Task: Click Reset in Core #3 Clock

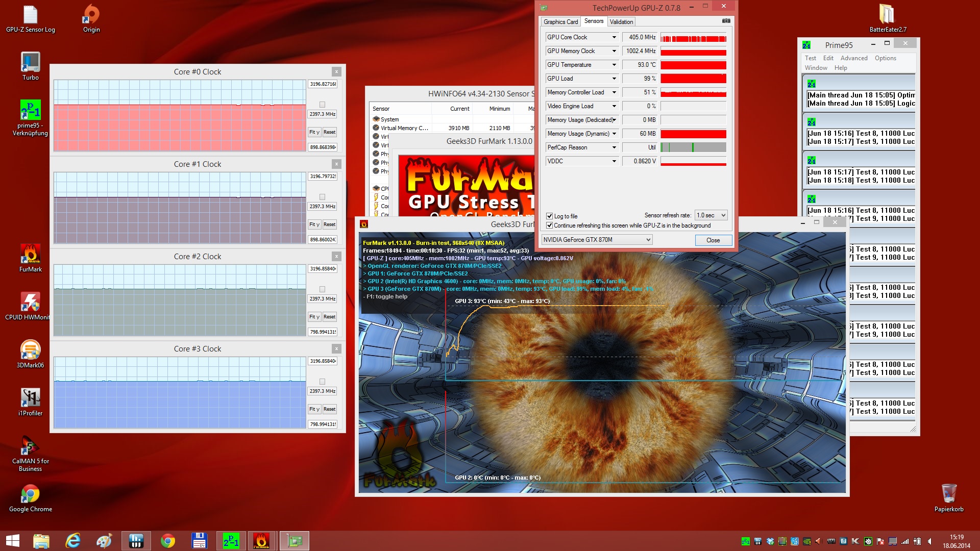Action: pos(329,409)
